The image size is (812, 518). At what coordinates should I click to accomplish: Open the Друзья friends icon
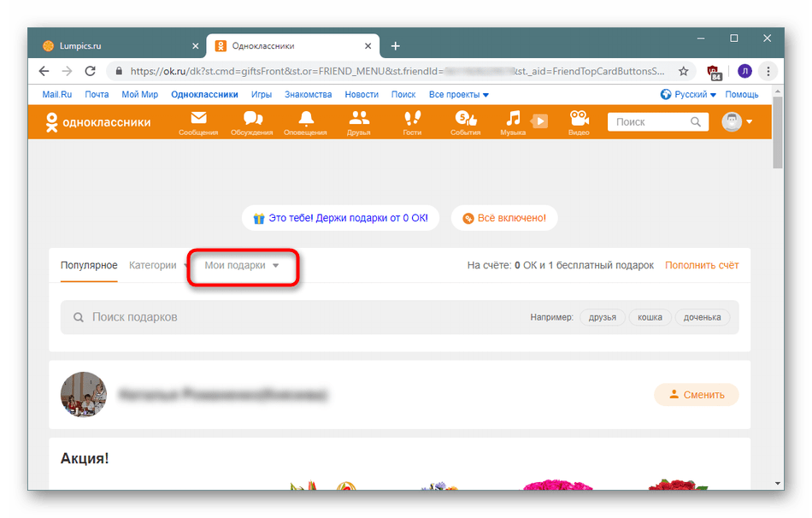359,122
